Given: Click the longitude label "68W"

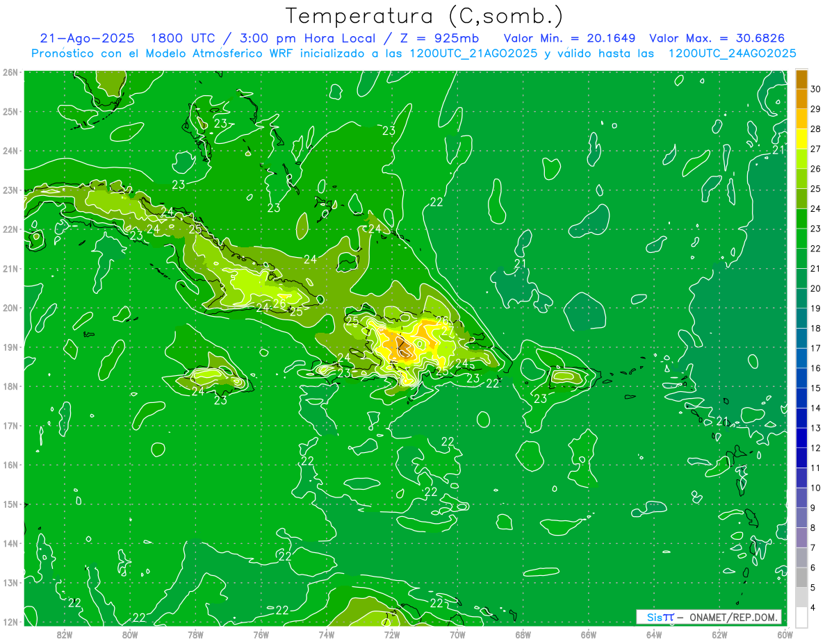Looking at the screenshot, I should pyautogui.click(x=523, y=634).
